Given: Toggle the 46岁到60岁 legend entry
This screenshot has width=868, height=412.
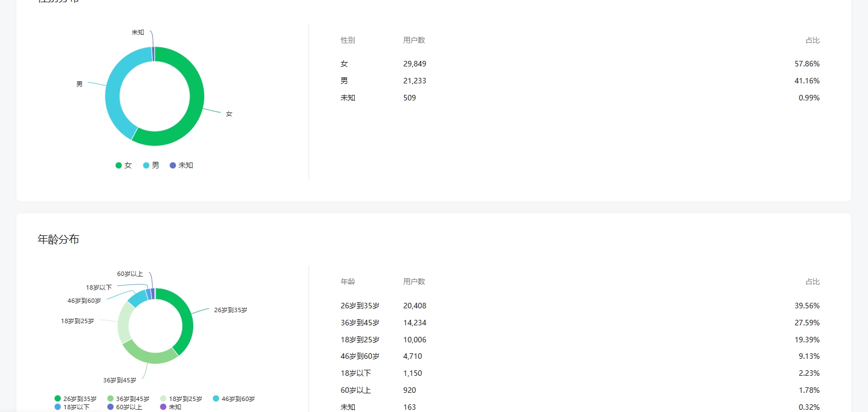Looking at the screenshot, I should click(234, 399).
